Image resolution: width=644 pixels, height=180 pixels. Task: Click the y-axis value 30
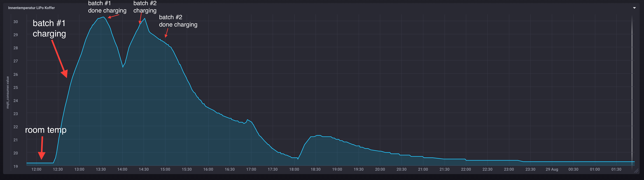pyautogui.click(x=16, y=22)
